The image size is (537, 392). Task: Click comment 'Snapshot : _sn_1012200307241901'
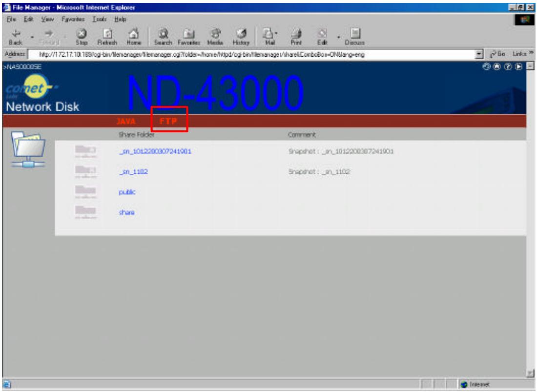[341, 151]
